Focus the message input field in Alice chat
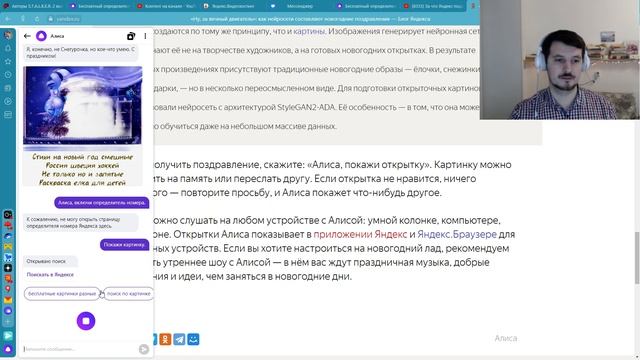This screenshot has height=360, width=640. [80, 349]
